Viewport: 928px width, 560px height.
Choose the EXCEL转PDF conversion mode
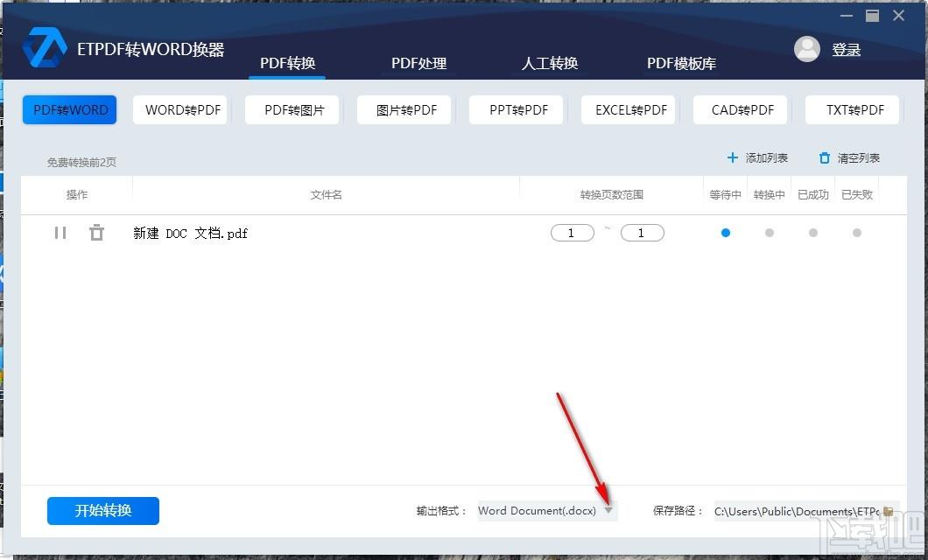pos(628,110)
